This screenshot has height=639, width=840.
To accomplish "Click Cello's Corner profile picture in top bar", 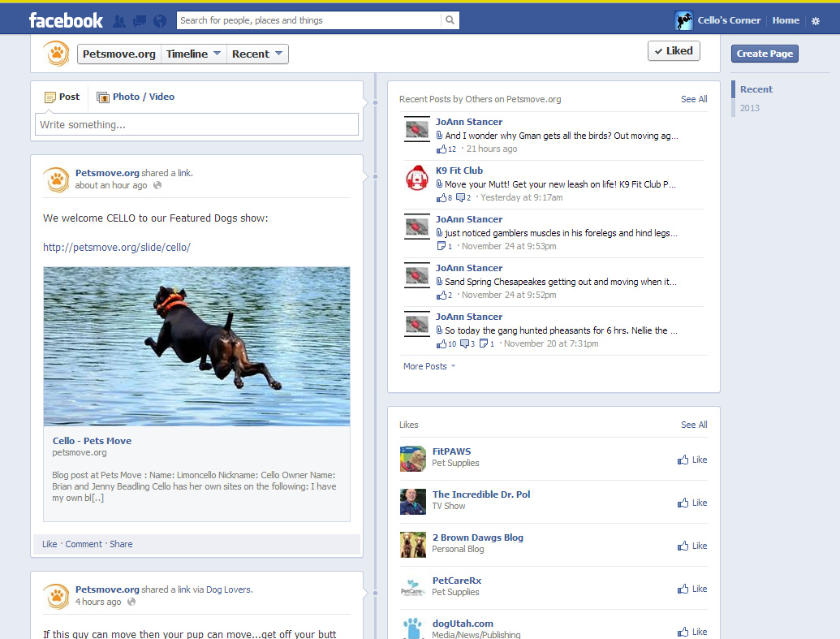I will pos(683,20).
